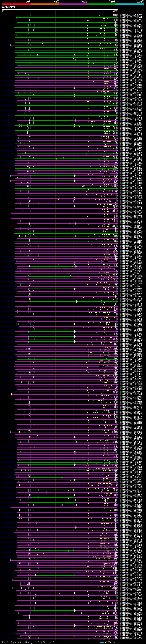The width and height of the screenshot is (146, 644).
Task: Select the UniRef100_A5AZ72 label
Action: (131, 140)
